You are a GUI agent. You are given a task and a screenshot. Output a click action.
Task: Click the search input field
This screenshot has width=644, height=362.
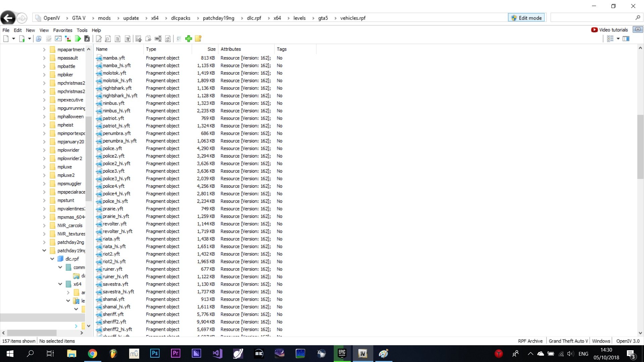(x=592, y=18)
